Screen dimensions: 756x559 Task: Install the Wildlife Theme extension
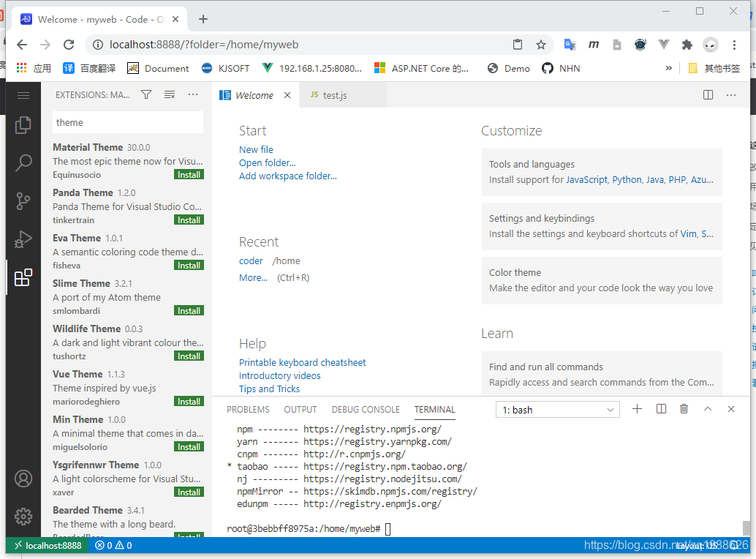189,356
